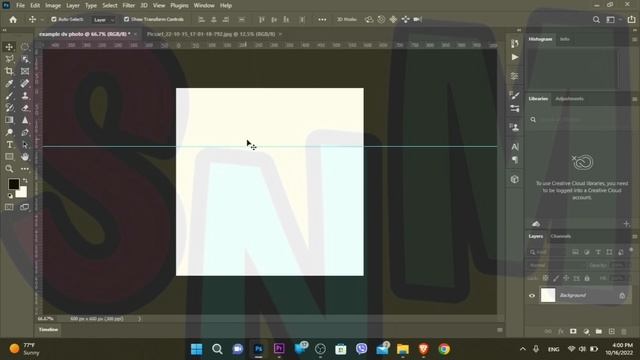
Task: Select the Horizontal Type tool
Action: (9, 144)
